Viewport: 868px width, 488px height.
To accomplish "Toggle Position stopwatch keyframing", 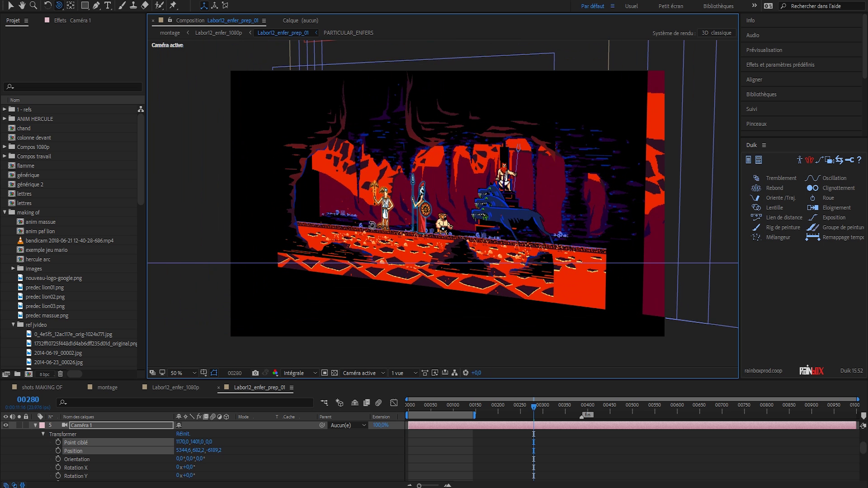I will coord(58,450).
